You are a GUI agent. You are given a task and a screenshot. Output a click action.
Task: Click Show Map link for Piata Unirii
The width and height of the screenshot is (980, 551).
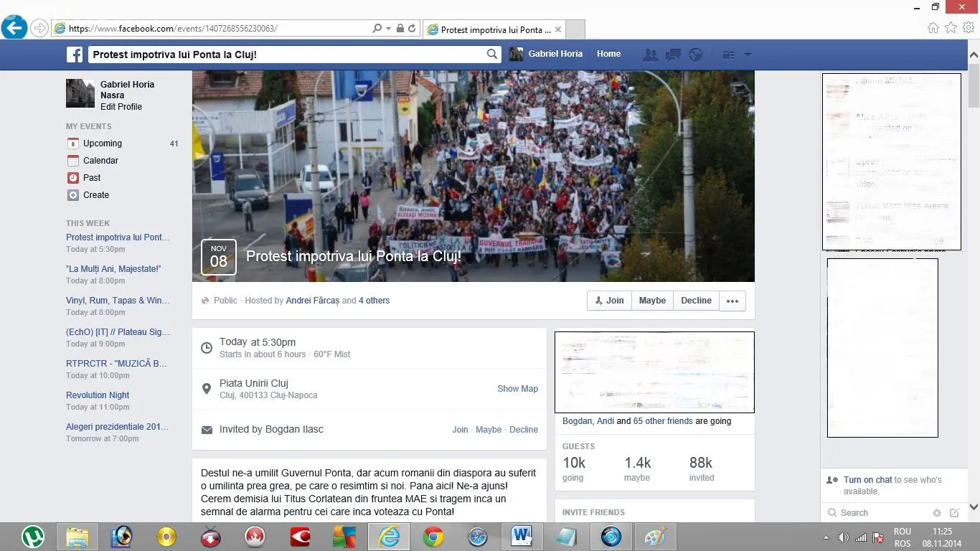[517, 389]
